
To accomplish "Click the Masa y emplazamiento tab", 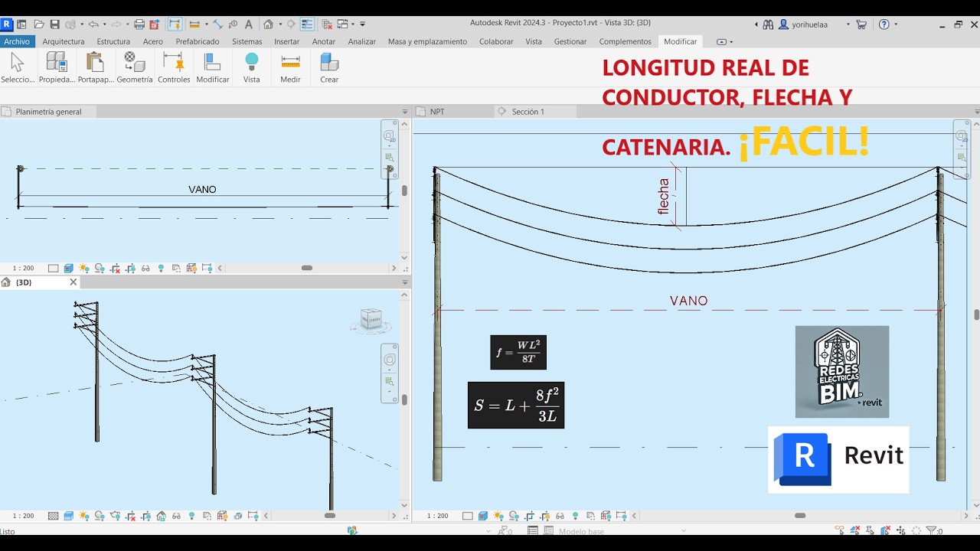I will [x=427, y=41].
